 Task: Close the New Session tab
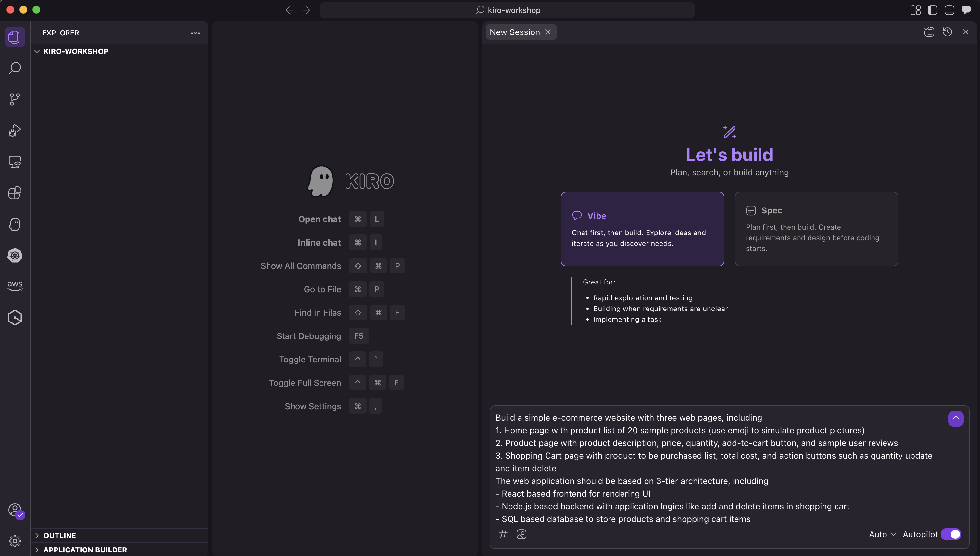[x=548, y=32]
